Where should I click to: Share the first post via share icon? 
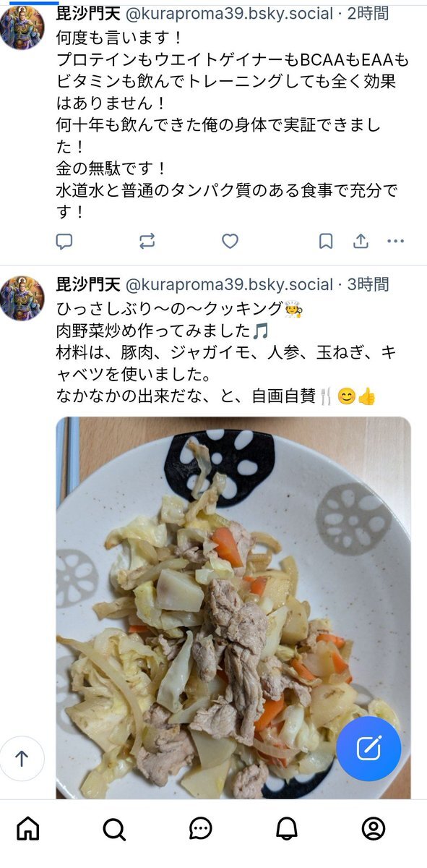(361, 241)
